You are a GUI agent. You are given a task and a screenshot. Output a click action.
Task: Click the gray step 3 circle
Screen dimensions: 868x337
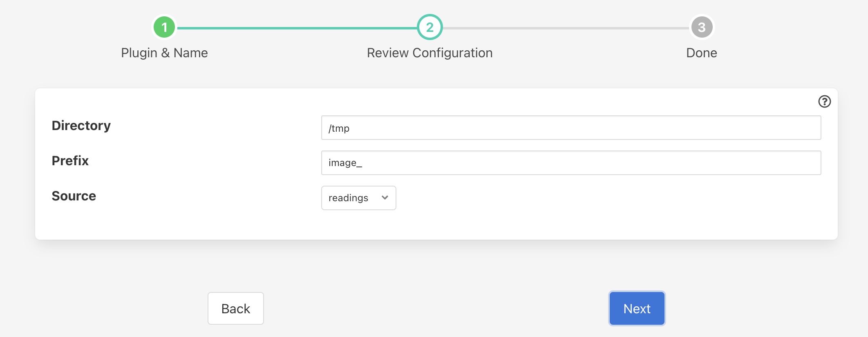(x=701, y=27)
